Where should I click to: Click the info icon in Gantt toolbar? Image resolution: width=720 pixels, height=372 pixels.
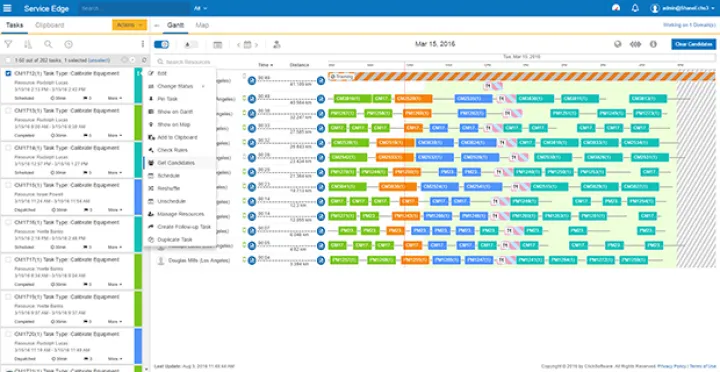(x=653, y=44)
